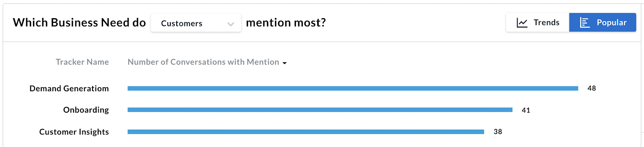Click the Demand Generation bar
The width and height of the screenshot is (644, 147).
click(x=353, y=88)
